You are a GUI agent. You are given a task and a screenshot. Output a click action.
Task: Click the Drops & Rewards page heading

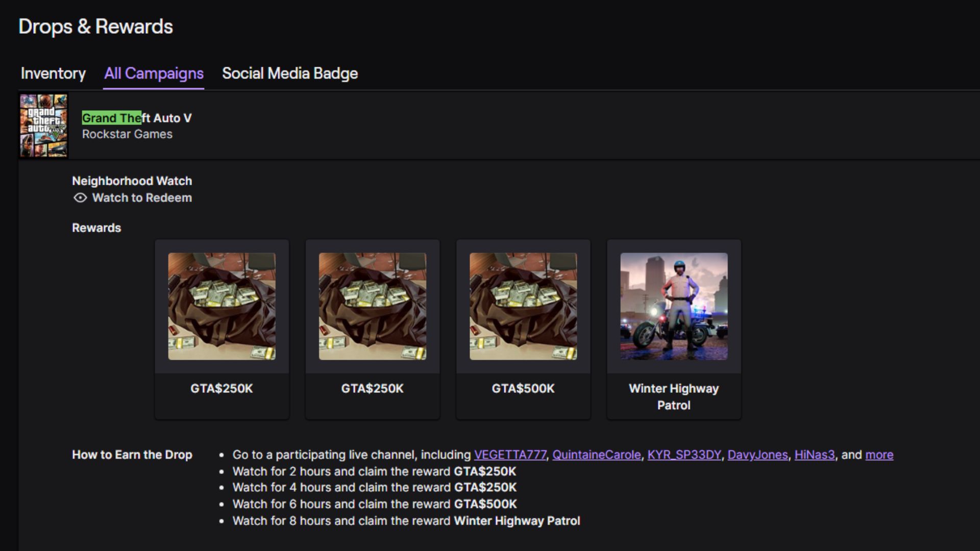pos(95,27)
